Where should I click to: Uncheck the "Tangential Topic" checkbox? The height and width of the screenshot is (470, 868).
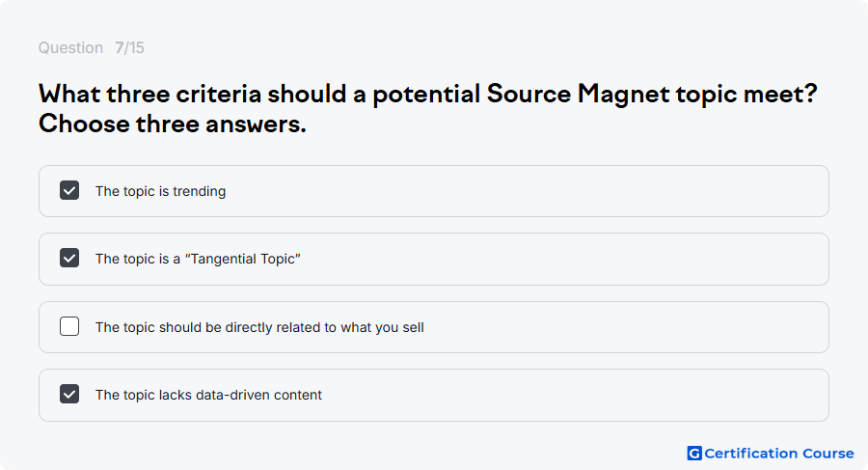69,259
